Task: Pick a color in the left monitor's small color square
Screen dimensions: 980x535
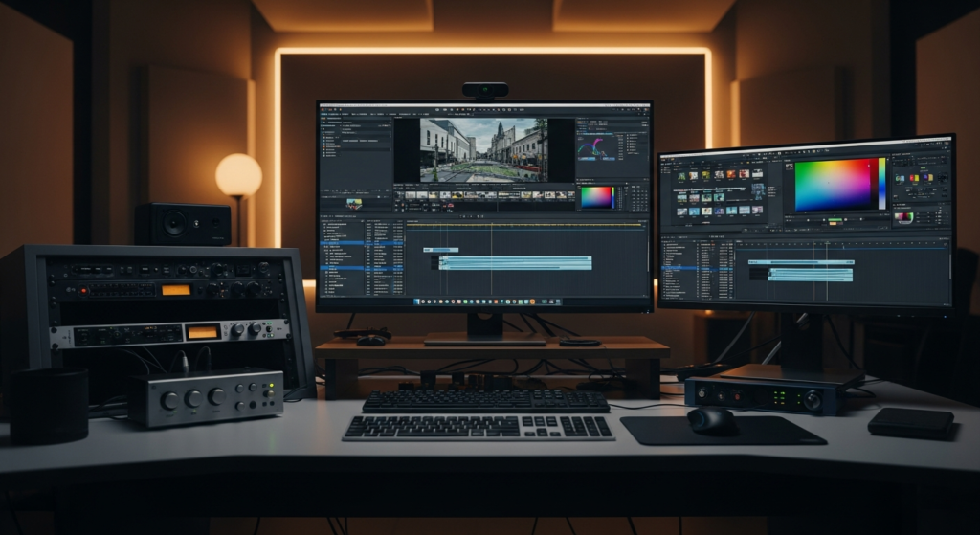Action: click(597, 197)
